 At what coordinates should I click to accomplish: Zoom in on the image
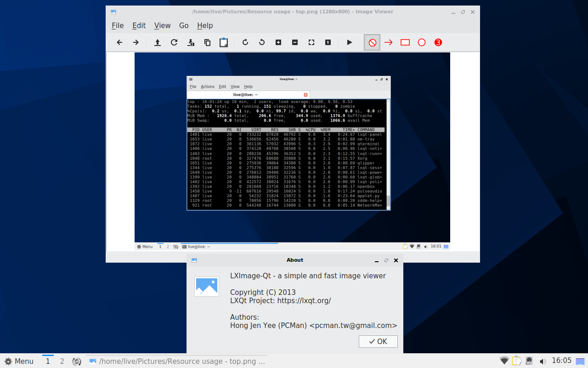pos(278,42)
